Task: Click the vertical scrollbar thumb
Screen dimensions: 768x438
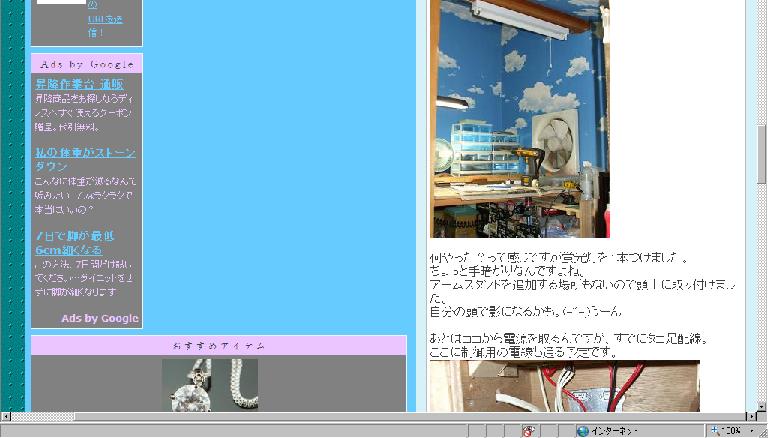Action: pos(761,155)
